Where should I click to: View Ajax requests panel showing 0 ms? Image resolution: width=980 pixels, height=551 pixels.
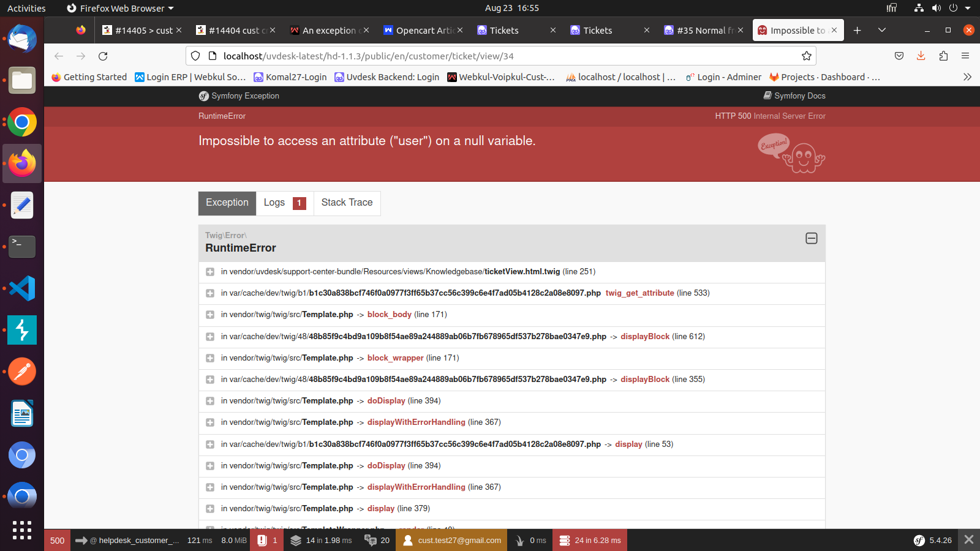pos(529,540)
